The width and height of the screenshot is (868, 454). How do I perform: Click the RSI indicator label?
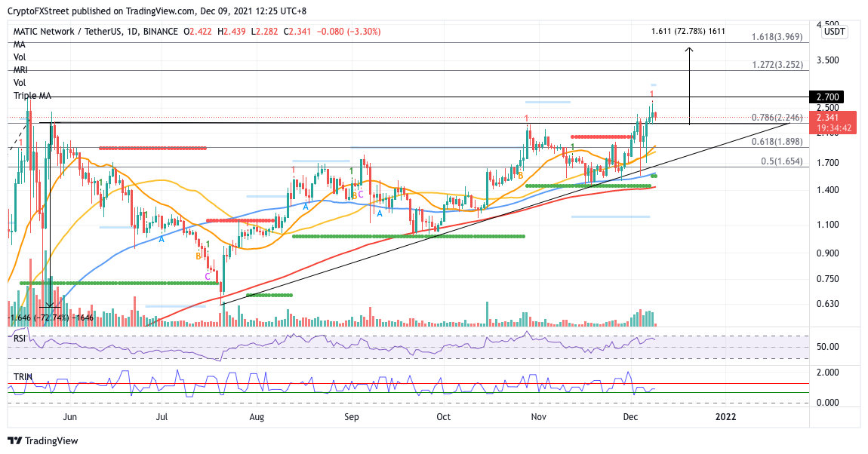point(20,338)
